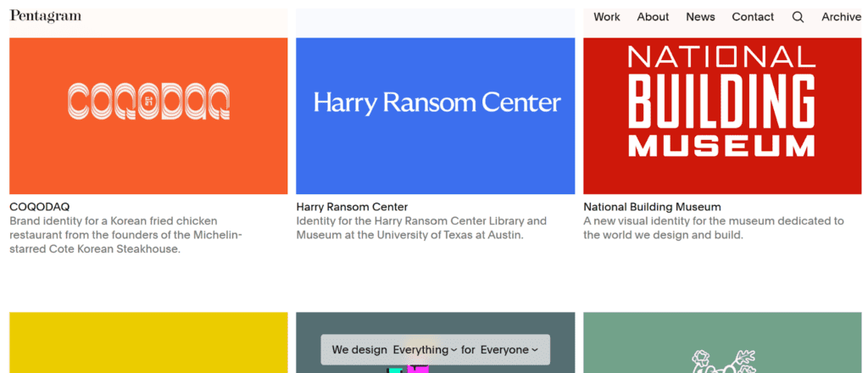Open the Work menu item
Viewport: 868px width, 373px height.
click(x=607, y=17)
